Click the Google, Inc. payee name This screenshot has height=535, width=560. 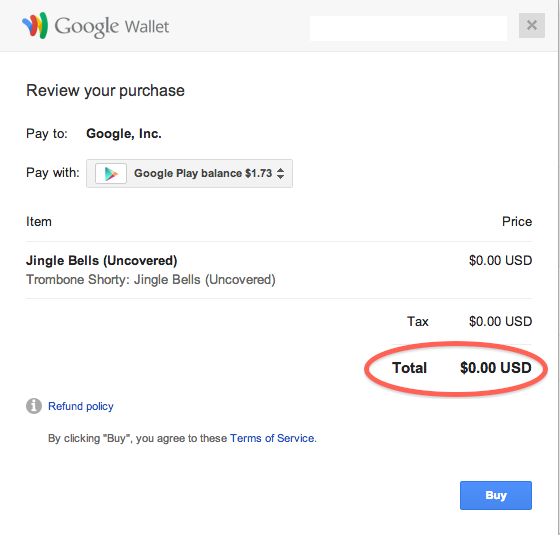tap(124, 134)
